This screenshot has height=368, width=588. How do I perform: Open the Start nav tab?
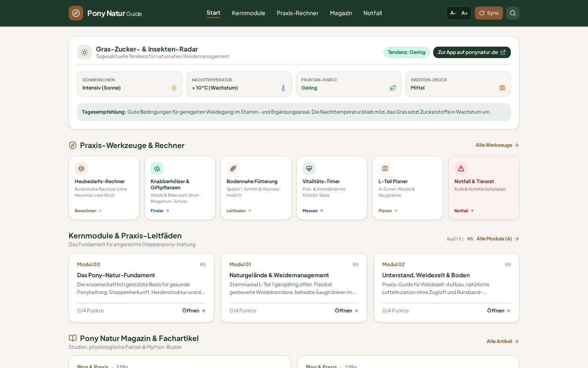214,13
